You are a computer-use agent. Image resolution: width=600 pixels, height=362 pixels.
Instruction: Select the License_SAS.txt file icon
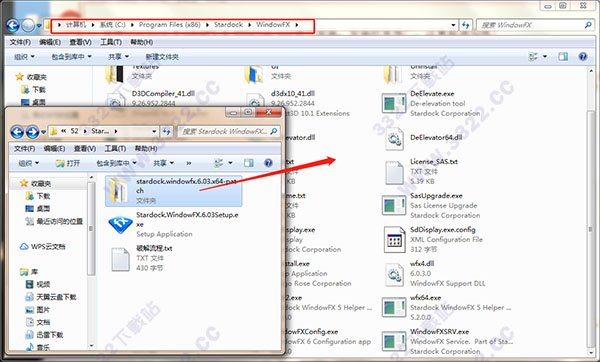point(394,173)
